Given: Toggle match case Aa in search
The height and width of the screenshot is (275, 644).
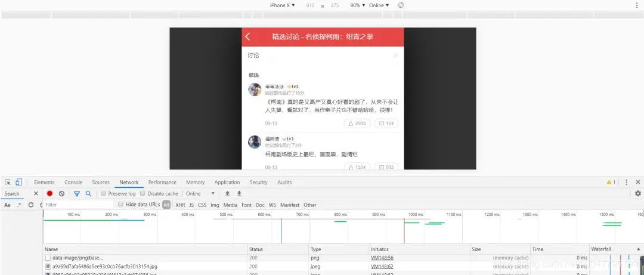Looking at the screenshot, I should tap(7, 205).
